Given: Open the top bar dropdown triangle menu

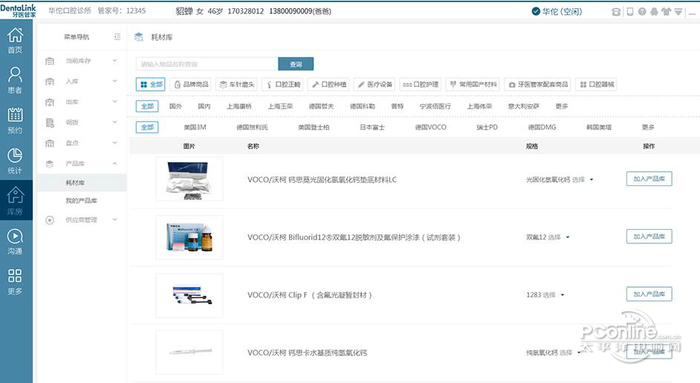Looking at the screenshot, I should point(678,12).
